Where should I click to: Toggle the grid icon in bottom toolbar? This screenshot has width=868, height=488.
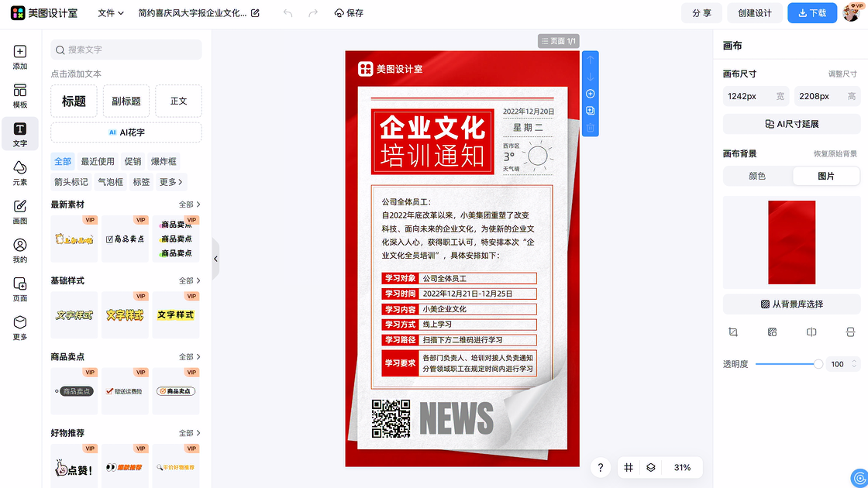(x=629, y=468)
